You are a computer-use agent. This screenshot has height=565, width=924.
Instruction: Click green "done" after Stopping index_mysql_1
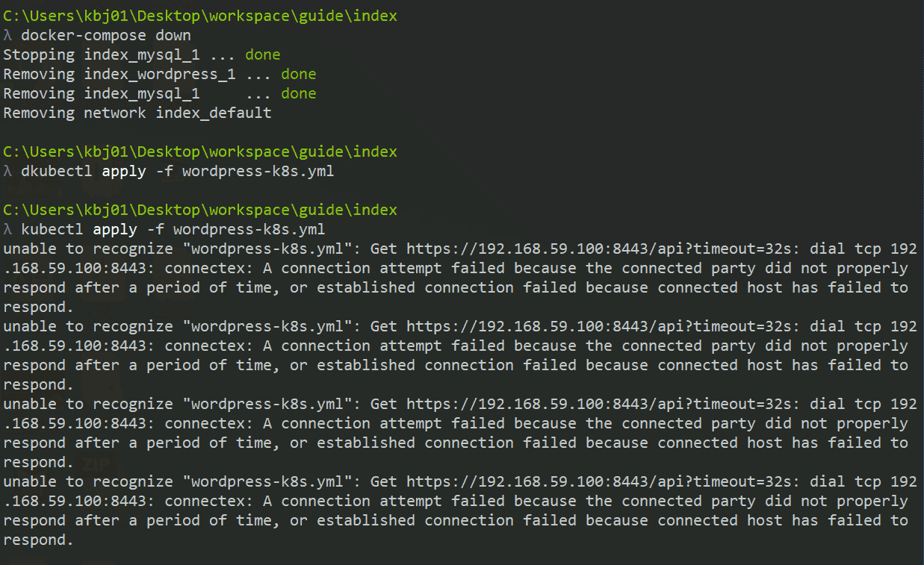coord(263,54)
